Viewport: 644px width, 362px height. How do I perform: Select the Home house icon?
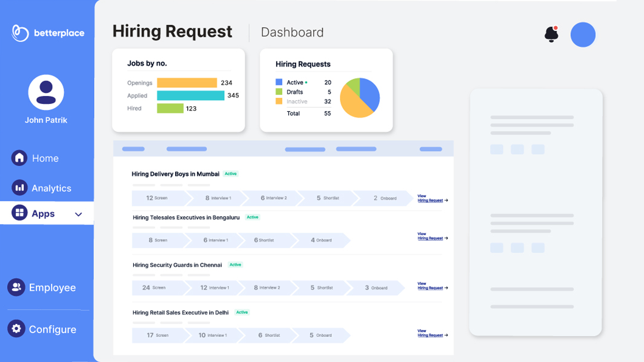pos(19,158)
